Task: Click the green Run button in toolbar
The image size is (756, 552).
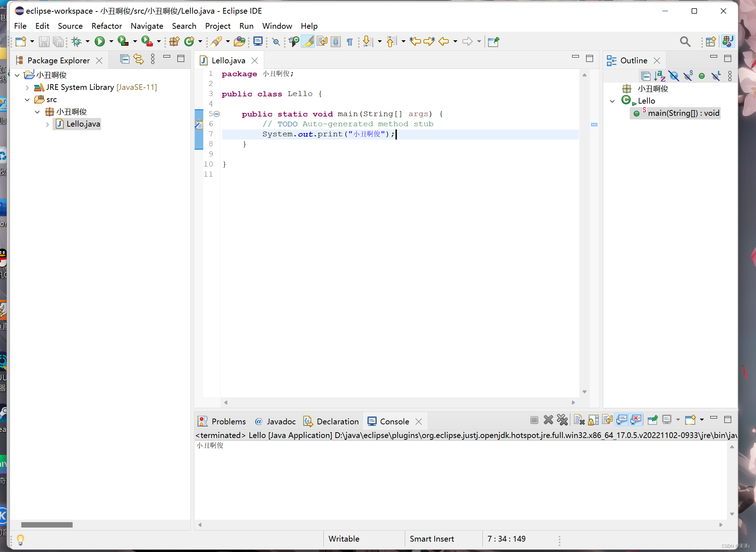Action: coord(100,42)
